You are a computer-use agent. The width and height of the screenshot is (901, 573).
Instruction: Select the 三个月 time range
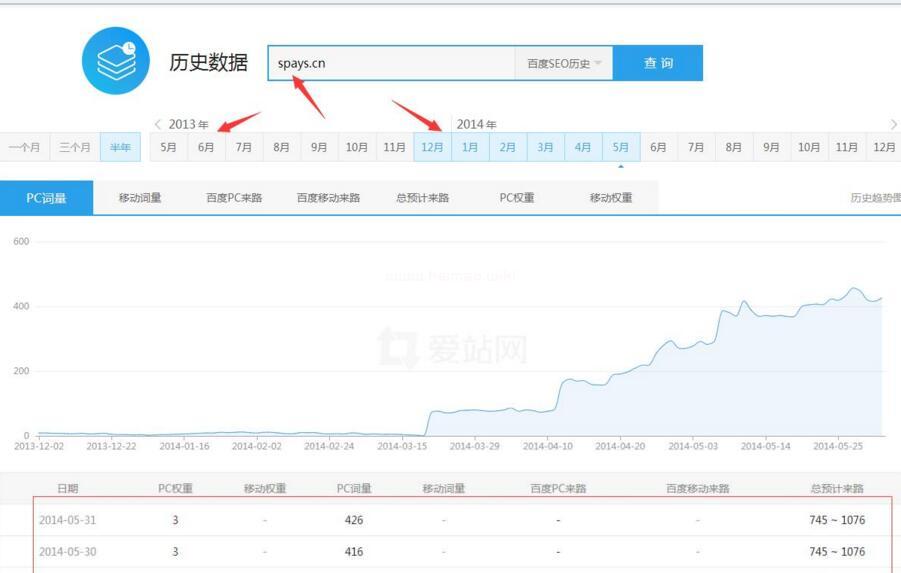click(x=75, y=147)
